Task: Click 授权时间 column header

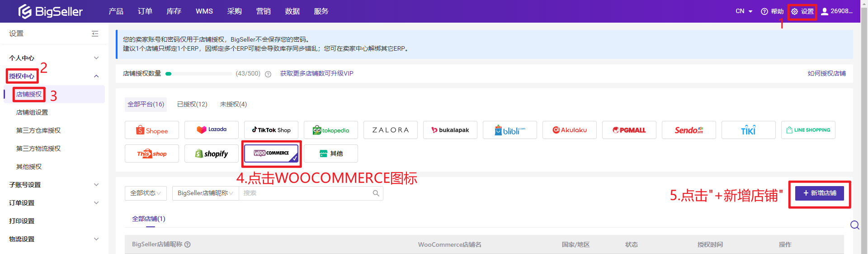Action: pos(710,244)
